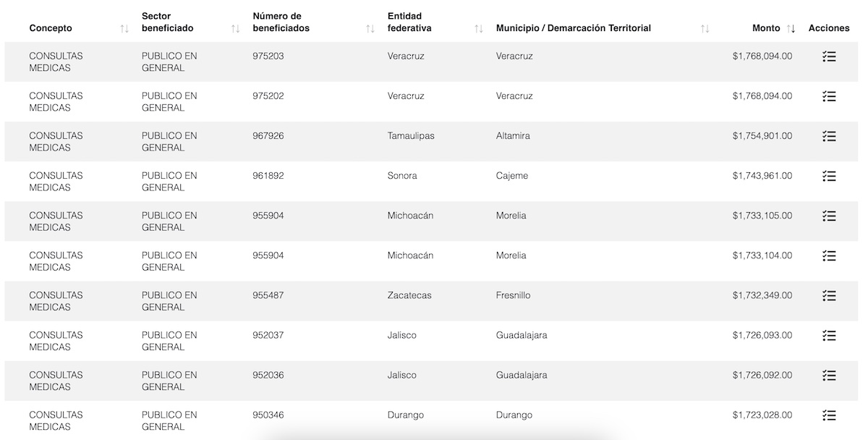This screenshot has width=868, height=440.
Task: Click actions icon for Guadalajara row 952037
Action: (829, 335)
